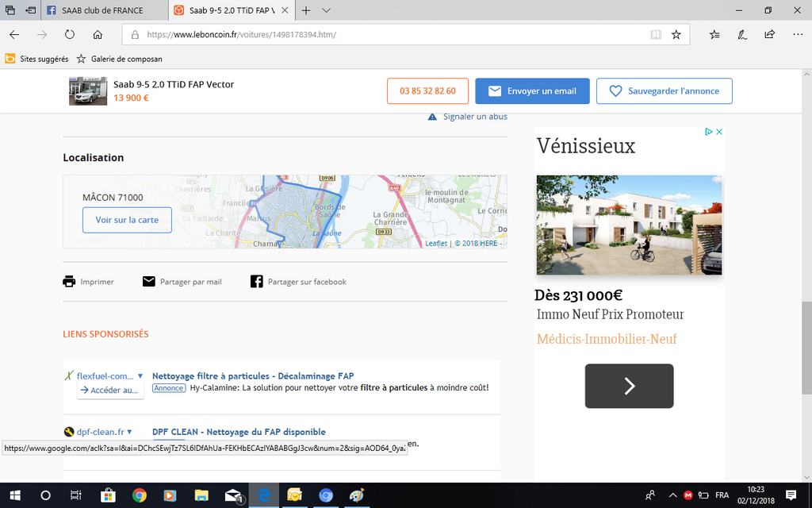Open Paint app on taskbar
812x508 pixels.
tap(357, 495)
